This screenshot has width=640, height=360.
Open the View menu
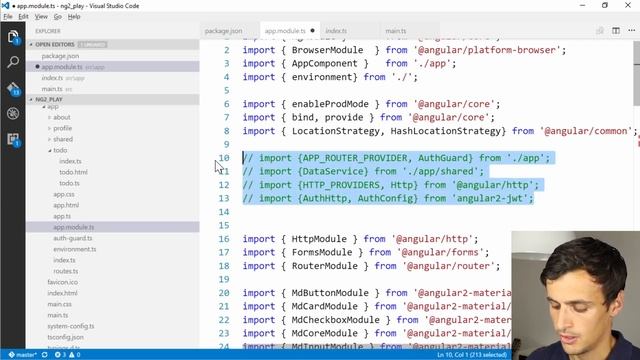pyautogui.click(x=41, y=17)
